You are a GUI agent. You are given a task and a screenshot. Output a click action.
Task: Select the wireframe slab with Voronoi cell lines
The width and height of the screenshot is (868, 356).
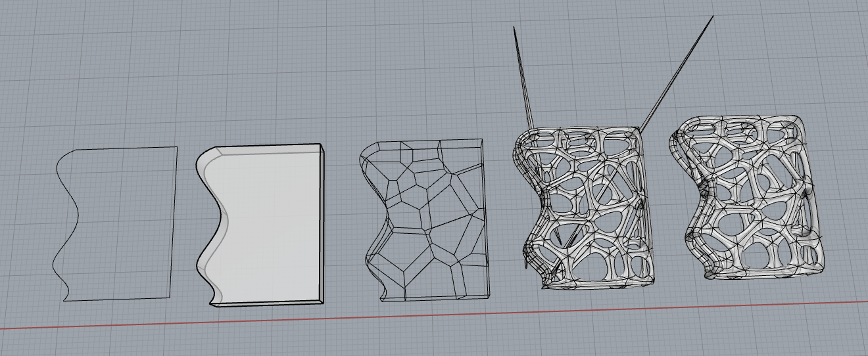(x=425, y=220)
